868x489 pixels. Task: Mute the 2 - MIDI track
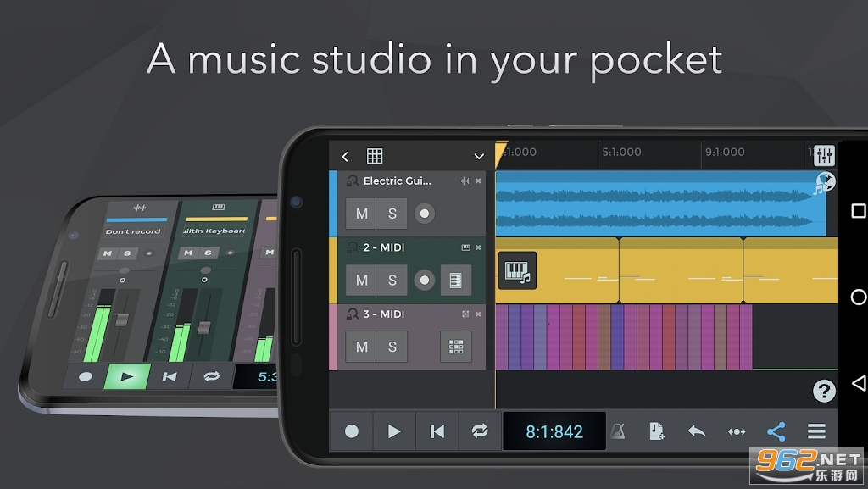(361, 280)
